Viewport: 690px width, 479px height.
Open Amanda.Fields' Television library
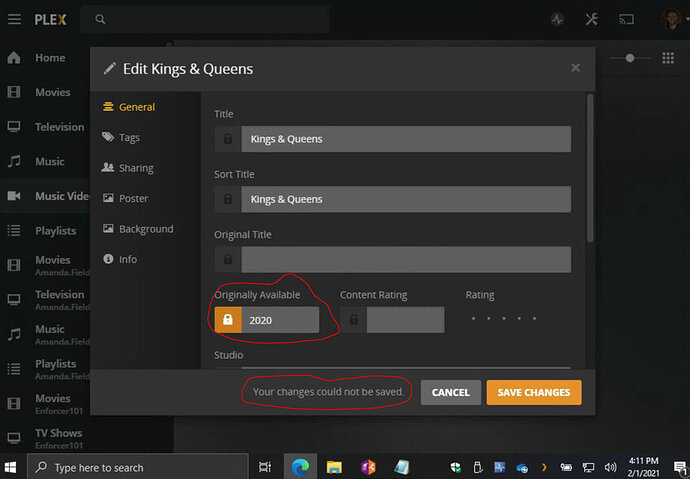43,300
